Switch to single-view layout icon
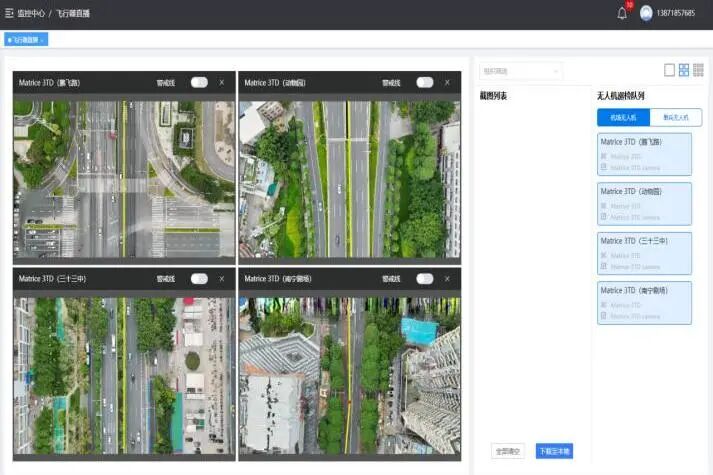Image resolution: width=713 pixels, height=475 pixels. tap(670, 70)
